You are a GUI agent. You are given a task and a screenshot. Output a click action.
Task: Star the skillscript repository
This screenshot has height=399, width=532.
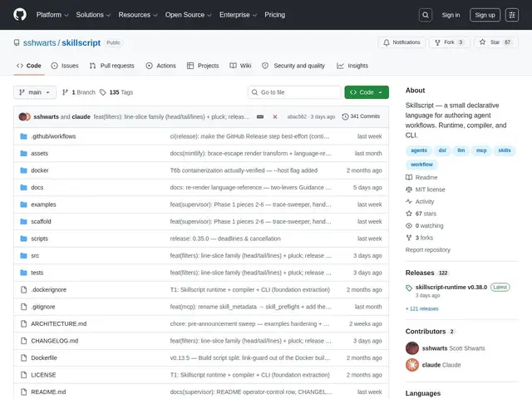(495, 42)
